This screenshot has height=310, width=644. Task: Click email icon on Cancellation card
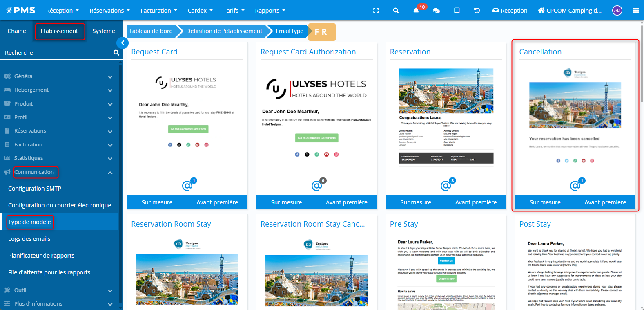[x=575, y=186]
